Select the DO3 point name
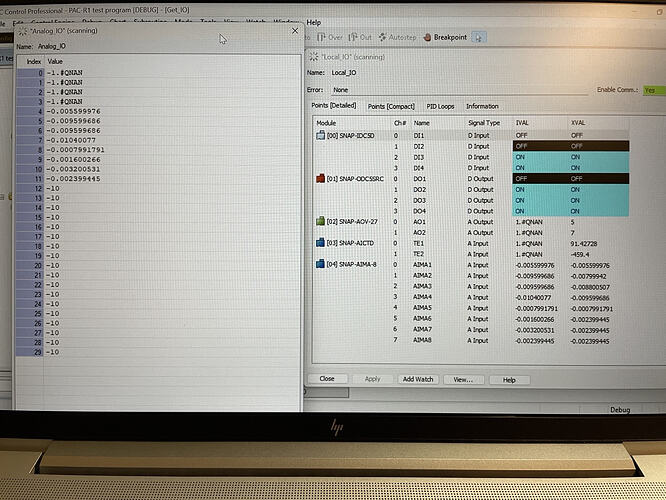This screenshot has height=500, width=666. point(420,200)
